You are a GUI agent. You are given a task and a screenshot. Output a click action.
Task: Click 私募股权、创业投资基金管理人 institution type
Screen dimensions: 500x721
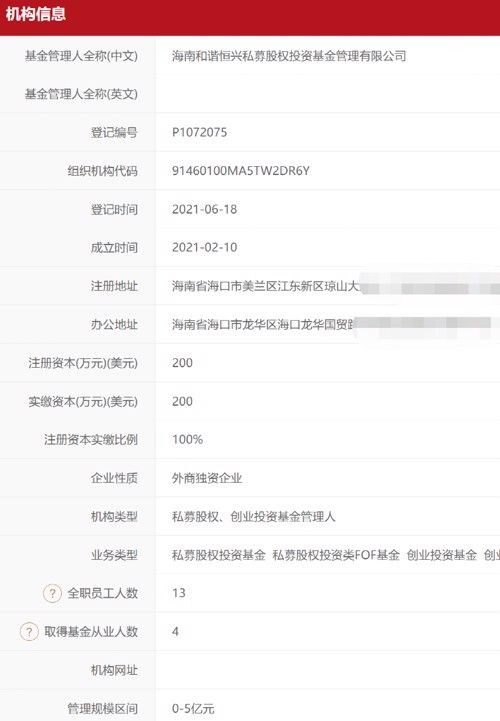tap(253, 516)
